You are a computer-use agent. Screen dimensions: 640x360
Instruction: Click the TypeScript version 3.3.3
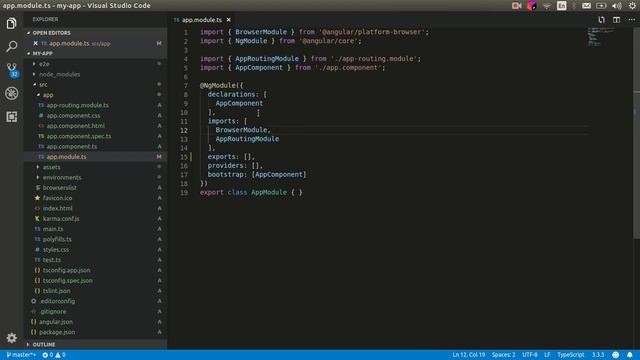point(598,355)
